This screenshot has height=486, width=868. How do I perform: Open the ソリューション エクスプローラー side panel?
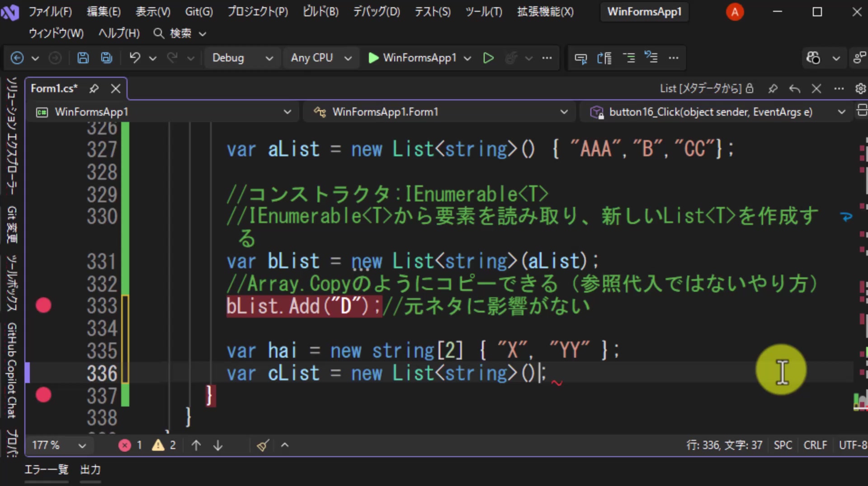tap(12, 136)
